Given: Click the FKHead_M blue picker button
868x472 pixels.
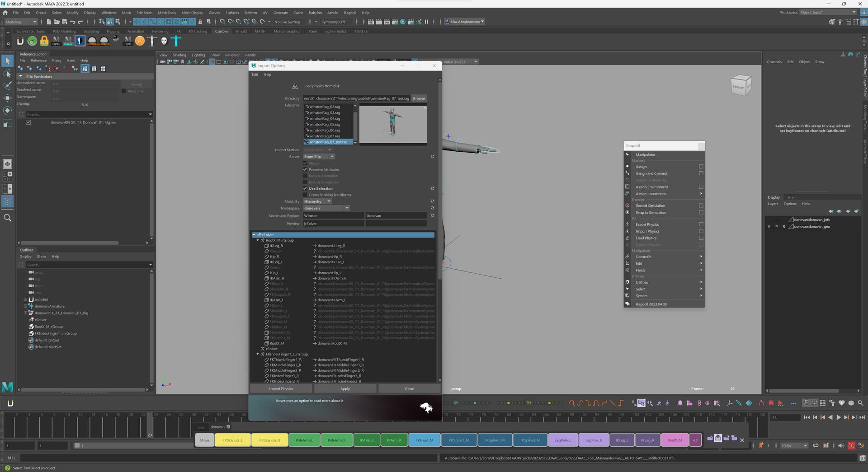Looking at the screenshot, I should pyautogui.click(x=424, y=440).
